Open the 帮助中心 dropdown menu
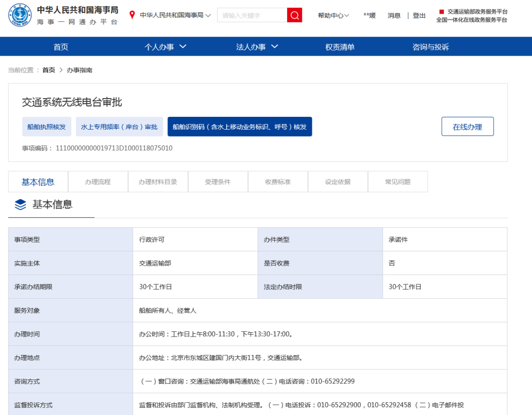Viewport: 532px width, 415px height. coord(333,15)
